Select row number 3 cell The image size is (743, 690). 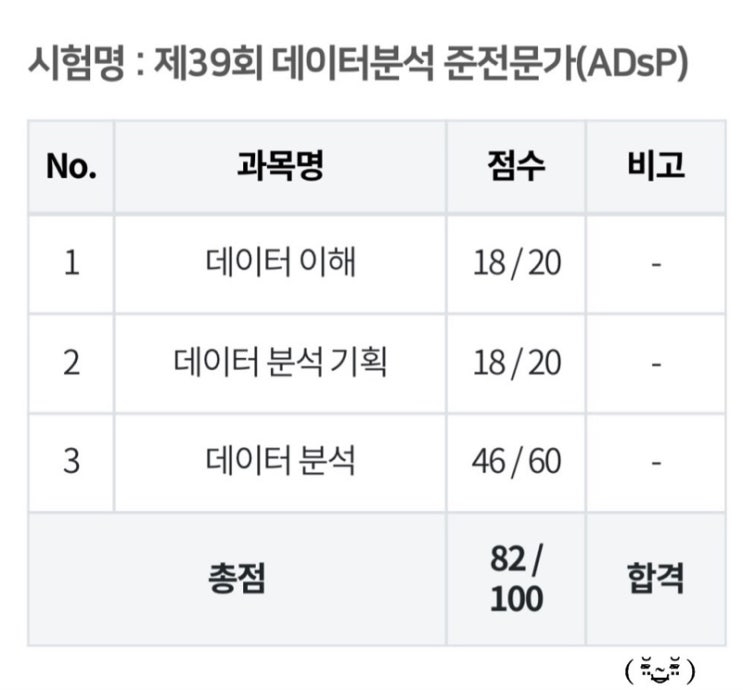[x=71, y=462]
